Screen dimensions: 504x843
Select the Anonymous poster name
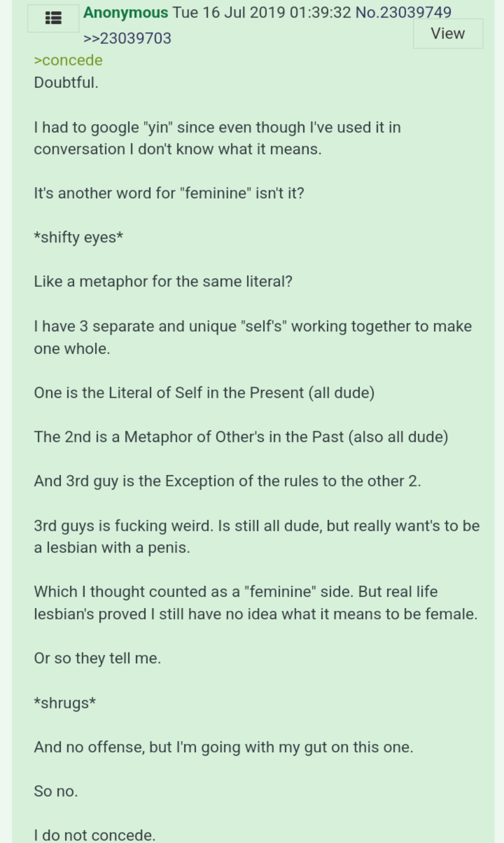coord(126,12)
